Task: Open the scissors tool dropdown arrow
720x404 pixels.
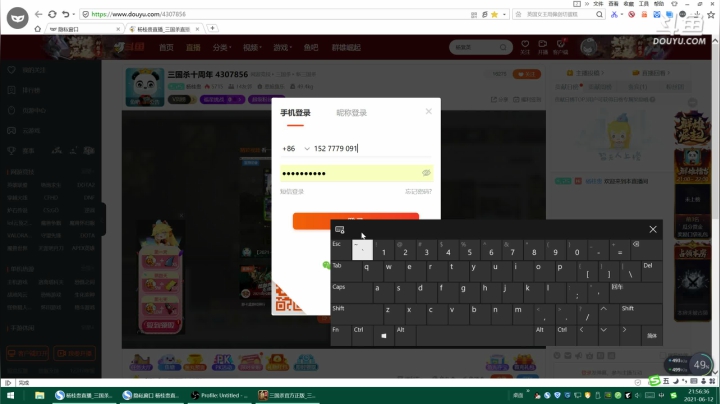Action: pos(622,15)
